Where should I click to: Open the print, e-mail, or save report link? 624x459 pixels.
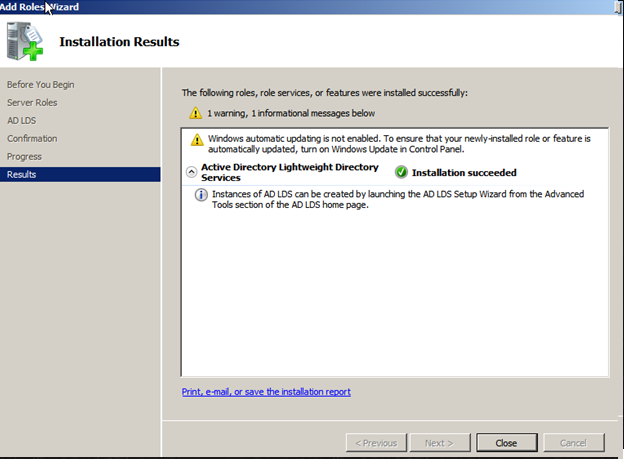(x=266, y=392)
